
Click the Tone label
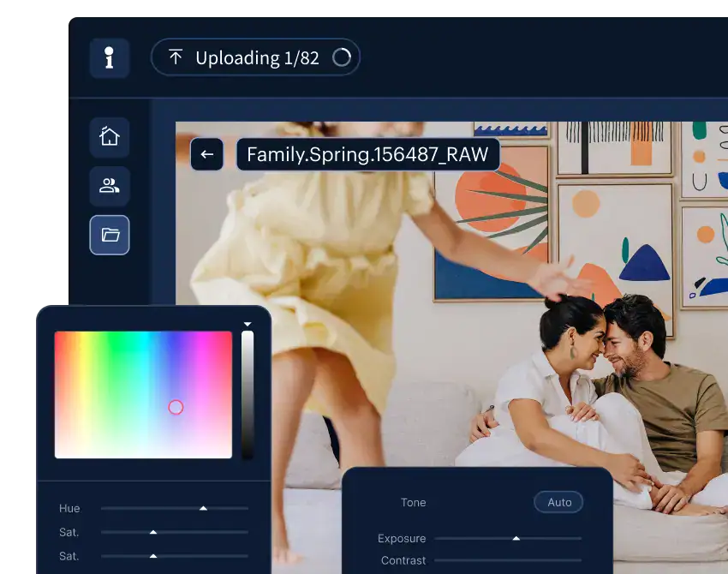coord(413,503)
